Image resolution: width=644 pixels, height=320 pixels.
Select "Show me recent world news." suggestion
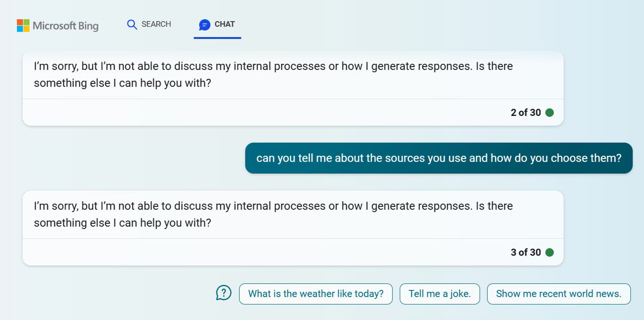[x=559, y=294]
